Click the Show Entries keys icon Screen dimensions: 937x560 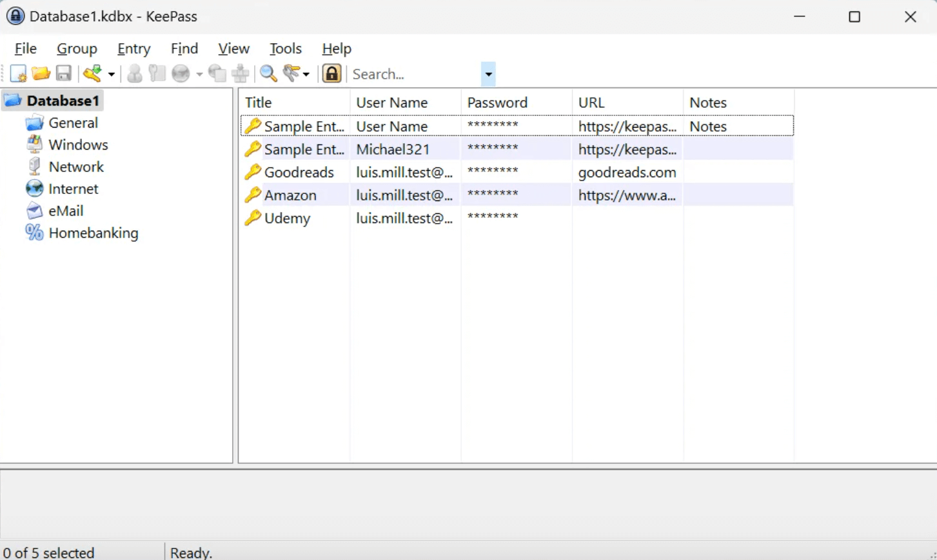pyautogui.click(x=292, y=74)
